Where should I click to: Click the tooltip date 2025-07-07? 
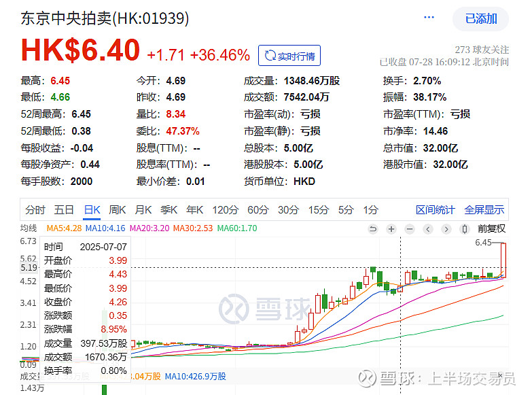(x=103, y=247)
